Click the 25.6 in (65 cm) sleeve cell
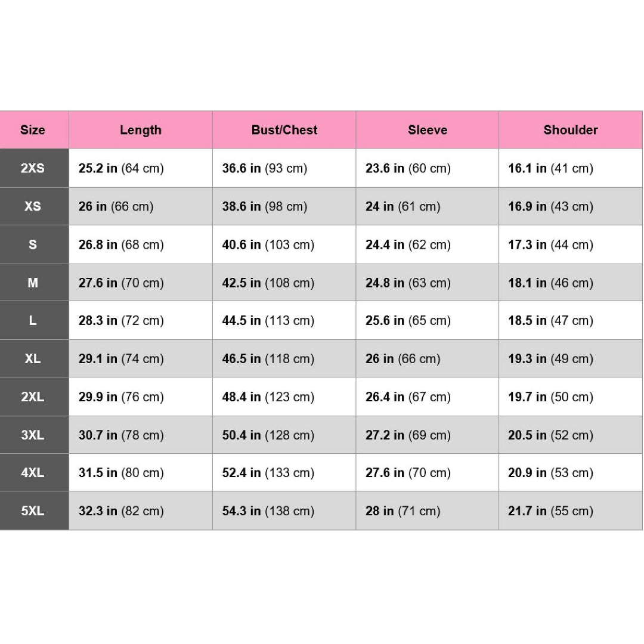Image resolution: width=644 pixels, height=644 pixels. (x=408, y=320)
